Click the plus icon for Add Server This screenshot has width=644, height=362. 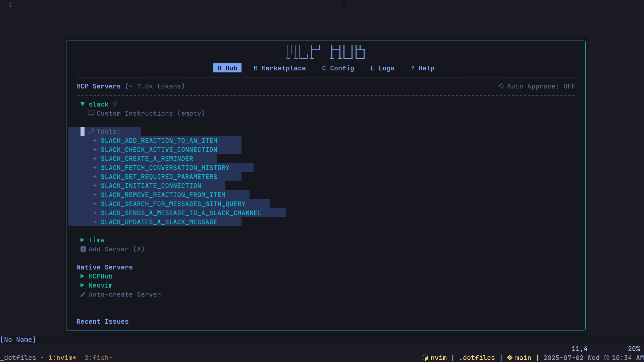(x=83, y=249)
